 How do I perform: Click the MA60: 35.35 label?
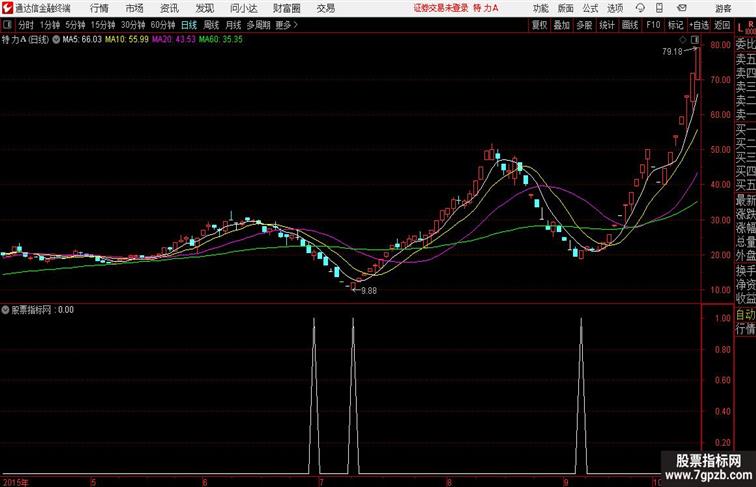tap(221, 40)
